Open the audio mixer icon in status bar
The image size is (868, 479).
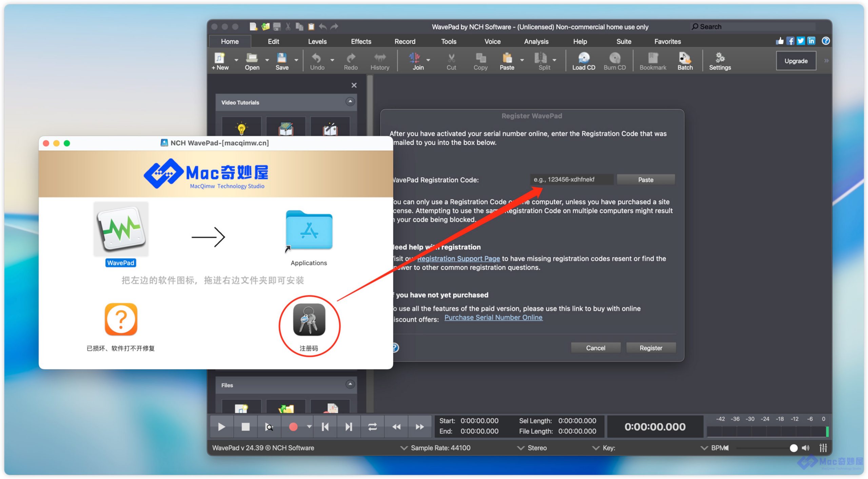823,448
